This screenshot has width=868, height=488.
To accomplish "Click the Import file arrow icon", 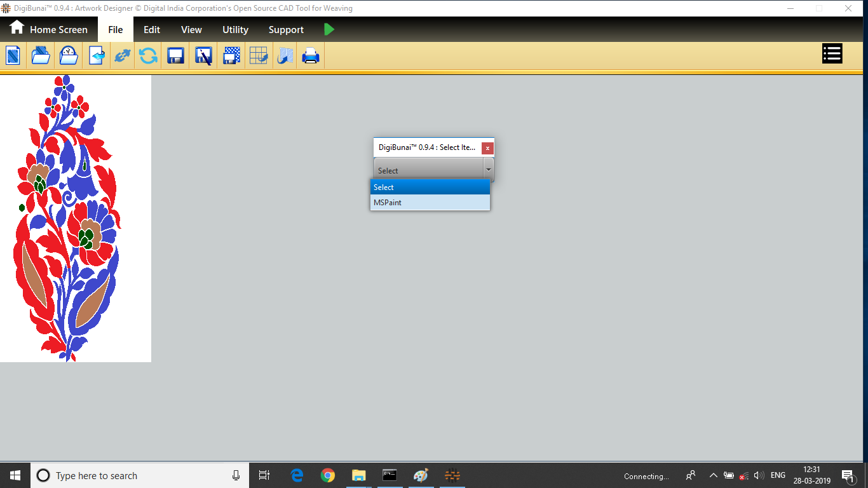I will (97, 56).
